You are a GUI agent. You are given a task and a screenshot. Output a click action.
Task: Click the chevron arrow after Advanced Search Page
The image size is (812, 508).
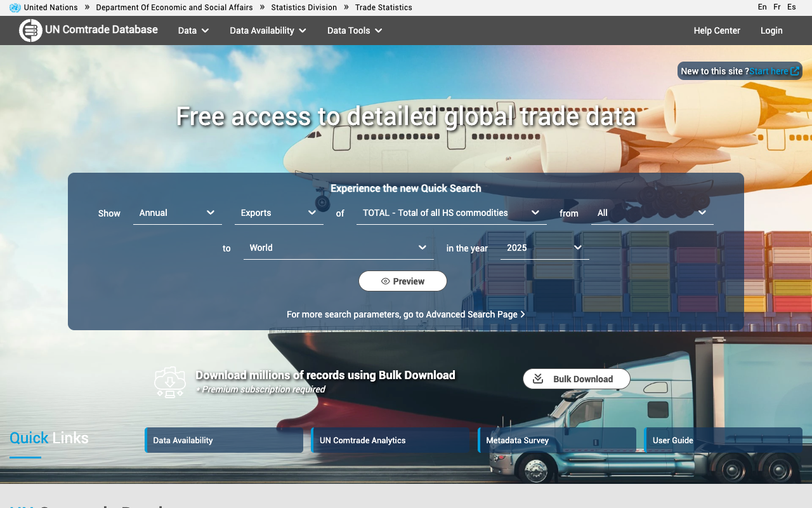point(523,314)
